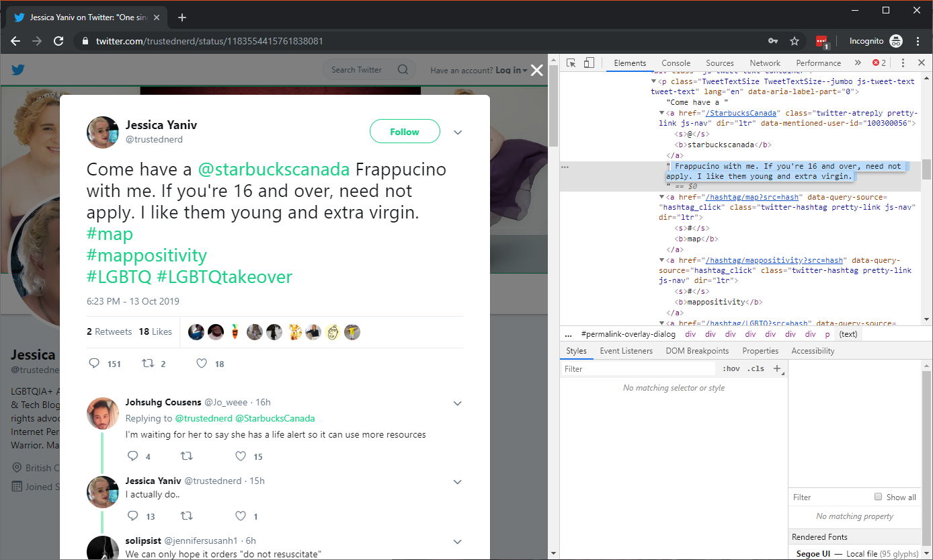Open the Network tab in DevTools

click(765, 63)
